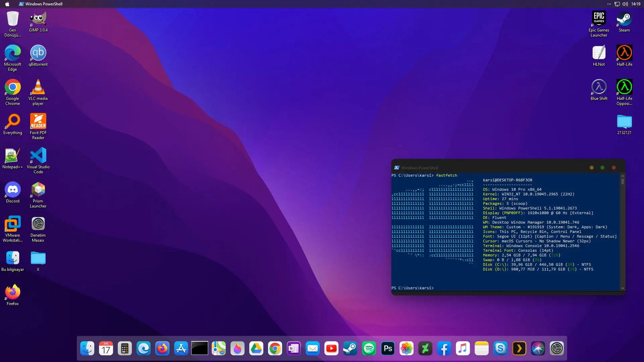Launch Skype from the dock
The image size is (644, 362).
coord(500,349)
